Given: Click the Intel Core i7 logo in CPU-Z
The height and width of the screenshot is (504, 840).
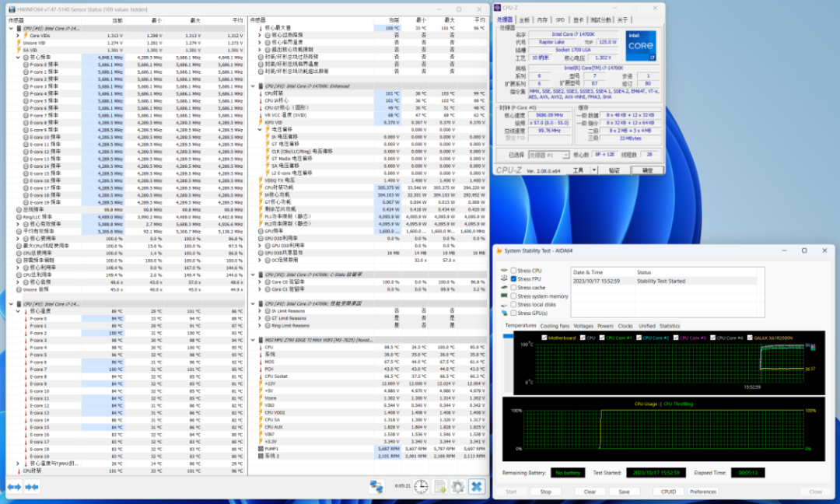Looking at the screenshot, I should pyautogui.click(x=642, y=45).
